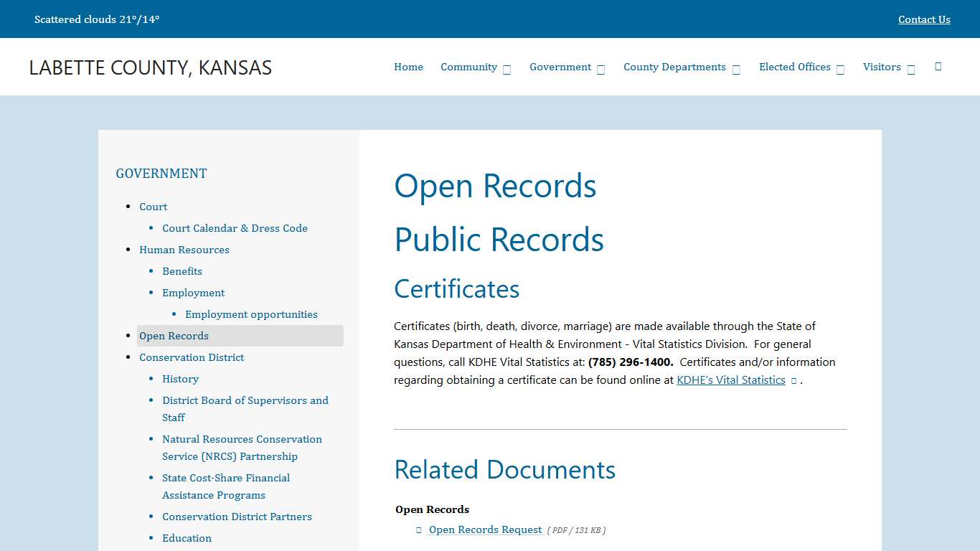Open the Contact Us link
Screen dimensions: 980x551
click(924, 19)
